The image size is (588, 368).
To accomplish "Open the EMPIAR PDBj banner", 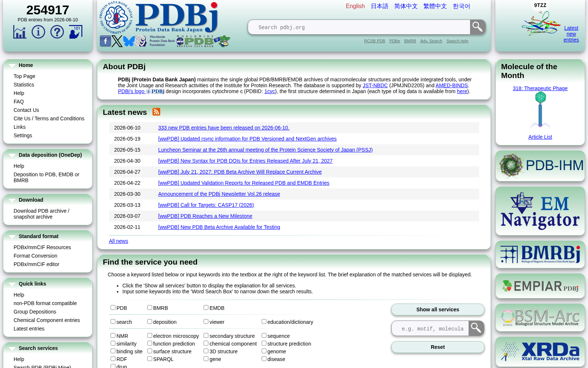I will (x=540, y=286).
